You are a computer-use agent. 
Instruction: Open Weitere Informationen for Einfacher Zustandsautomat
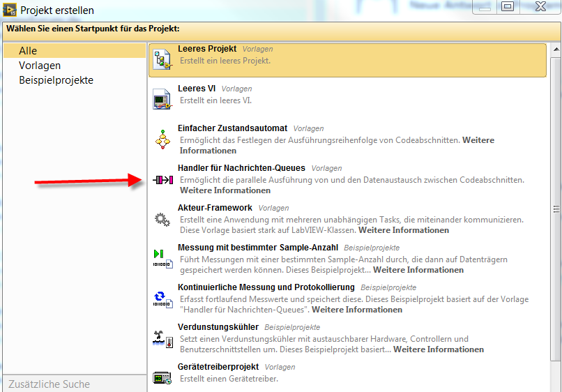tap(337, 145)
